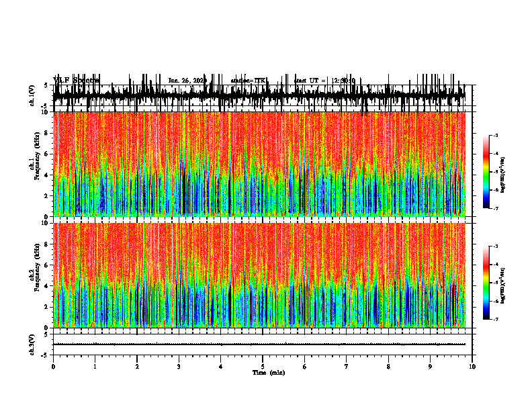The height and width of the screenshot is (411, 532).
Task: Click the '6' minute tick on time axis
Action: [305, 367]
